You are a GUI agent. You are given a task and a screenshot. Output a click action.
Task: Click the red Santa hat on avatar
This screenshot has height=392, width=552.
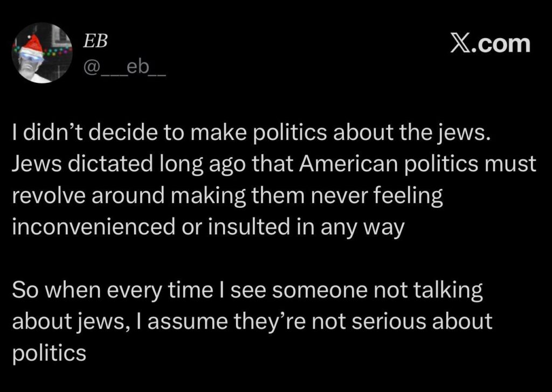point(34,40)
